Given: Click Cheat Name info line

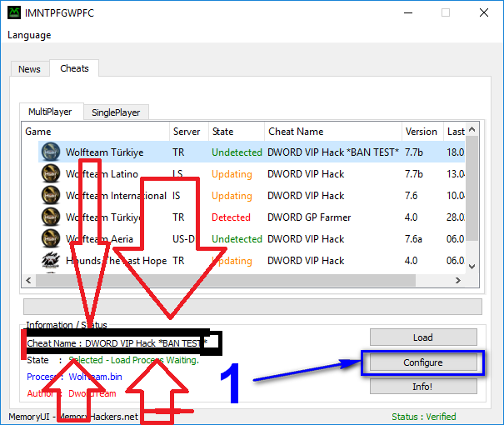Looking at the screenshot, I should 117,343.
